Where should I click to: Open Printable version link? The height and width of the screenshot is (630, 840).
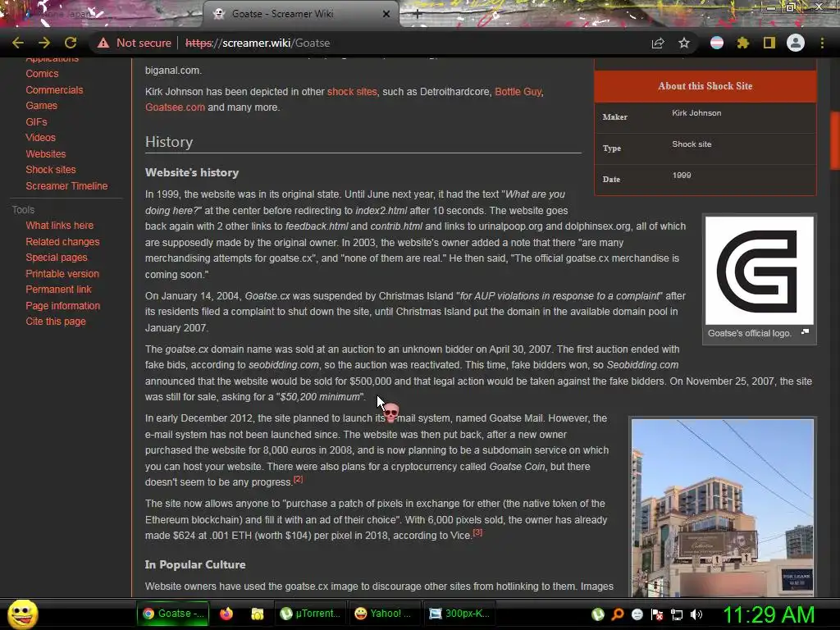pyautogui.click(x=62, y=274)
